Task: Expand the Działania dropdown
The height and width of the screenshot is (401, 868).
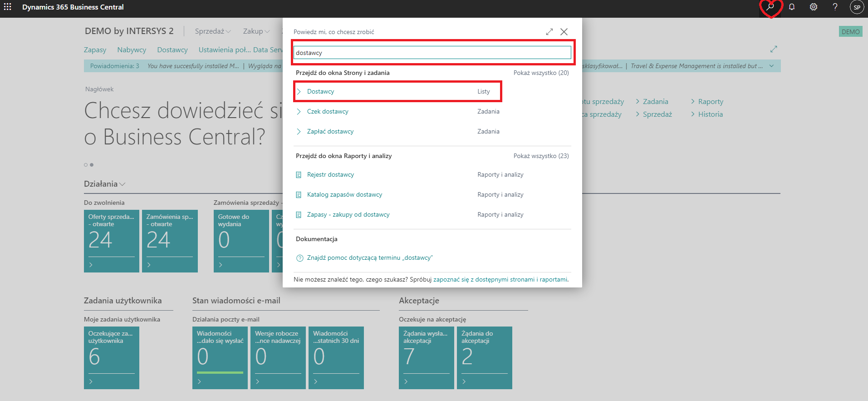Action: point(104,184)
